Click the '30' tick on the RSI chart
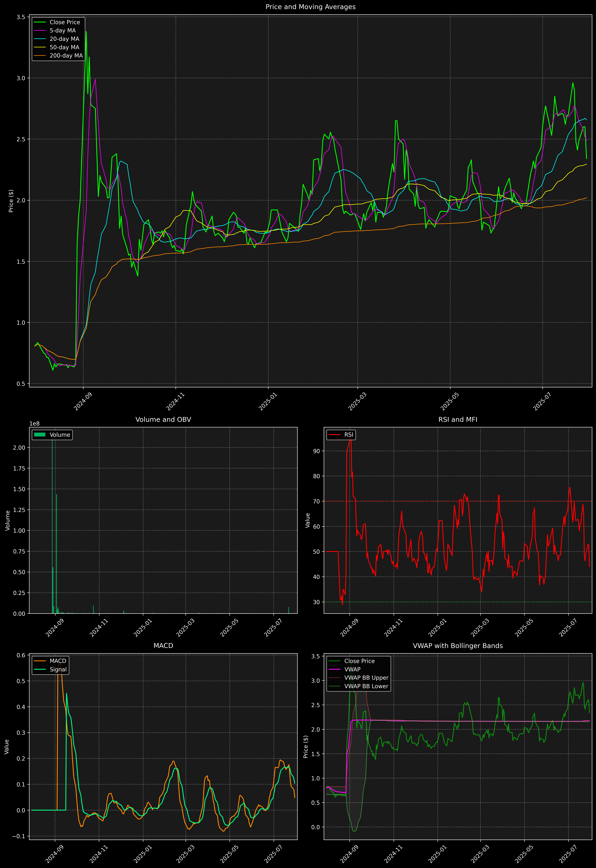596x868 pixels. [317, 602]
